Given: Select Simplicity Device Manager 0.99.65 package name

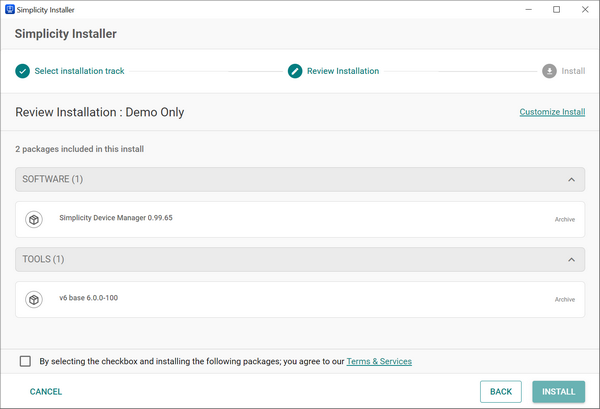Looking at the screenshot, I should (116, 218).
